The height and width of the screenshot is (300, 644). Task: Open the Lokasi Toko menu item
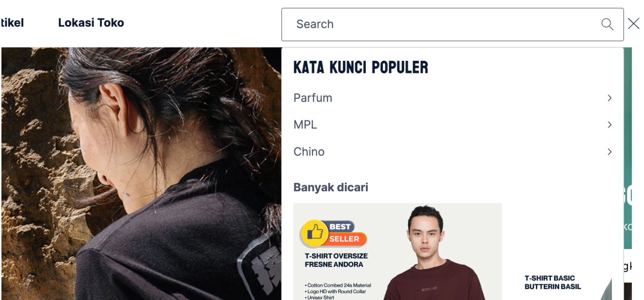pos(91,23)
